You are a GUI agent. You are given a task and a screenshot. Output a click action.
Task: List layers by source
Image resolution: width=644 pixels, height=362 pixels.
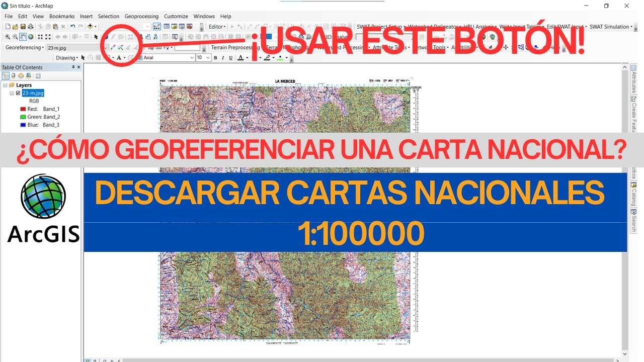[13, 76]
